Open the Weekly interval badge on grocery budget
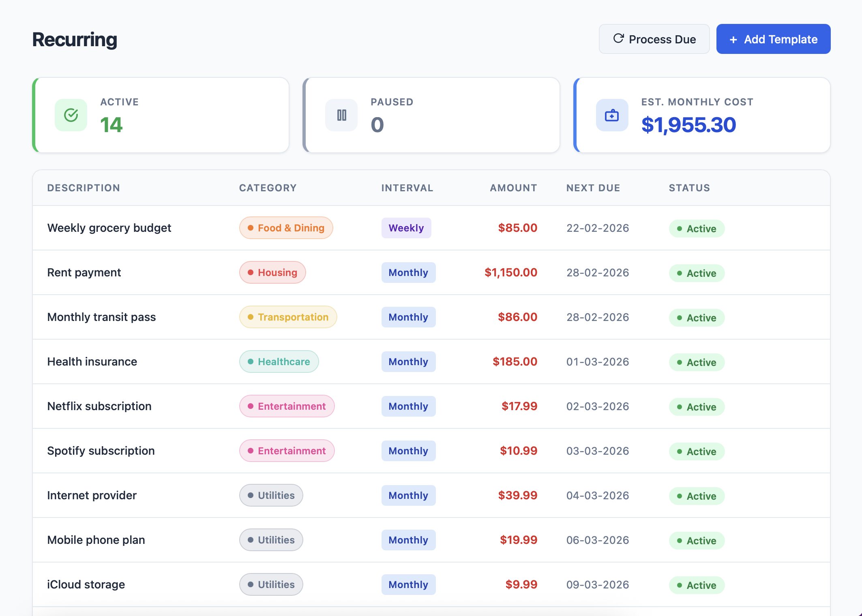This screenshot has width=862, height=616. coord(406,228)
